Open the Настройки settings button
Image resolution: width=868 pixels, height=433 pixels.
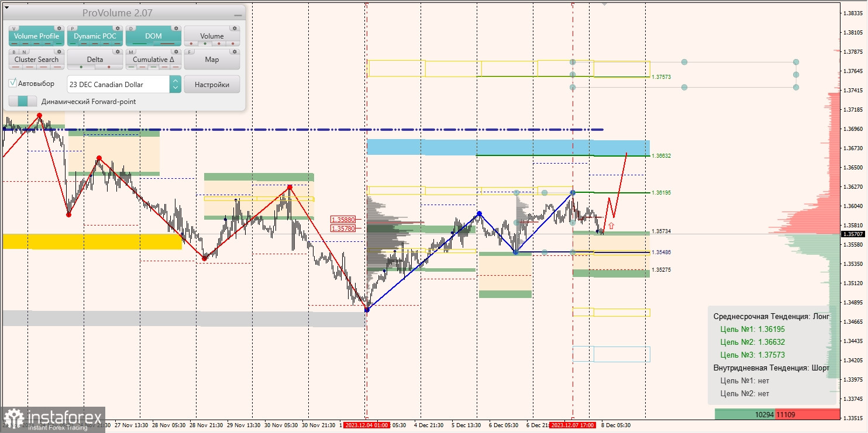(212, 84)
